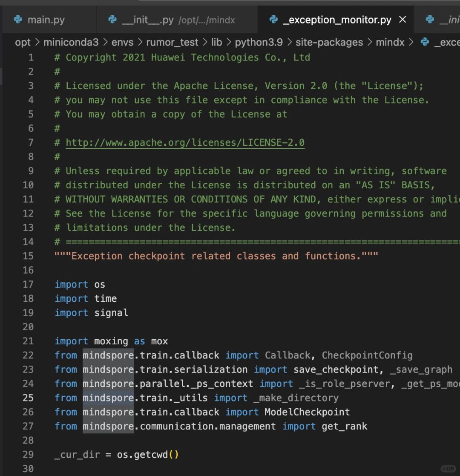
Task: Open the __init__.py tab from /opt/.../mindx
Action: 177,20
